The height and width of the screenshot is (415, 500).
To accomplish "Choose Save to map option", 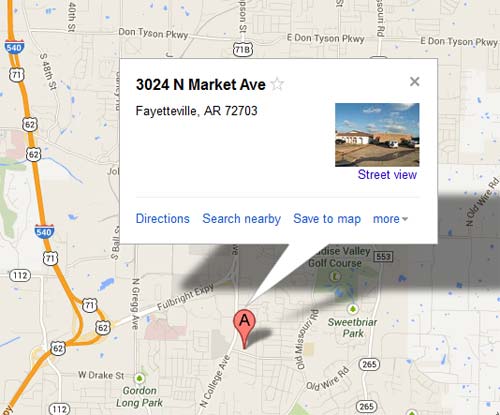I will (x=327, y=219).
